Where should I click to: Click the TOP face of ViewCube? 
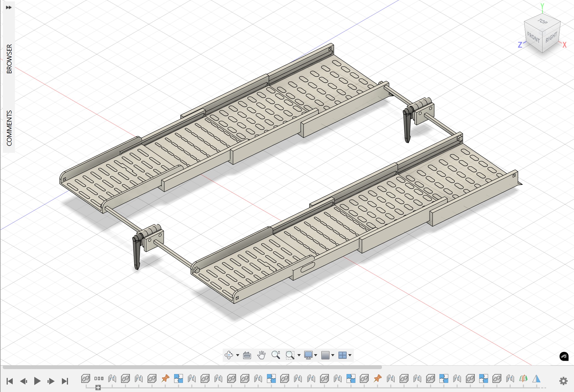tap(542, 22)
